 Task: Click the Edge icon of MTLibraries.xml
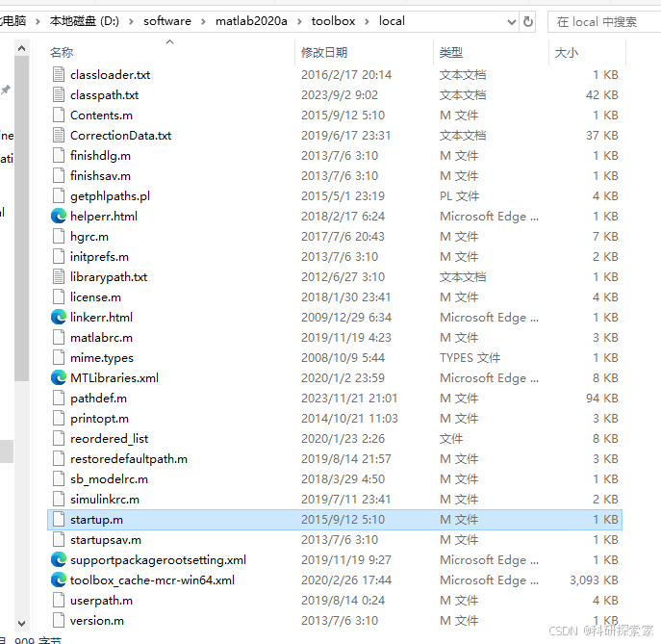[59, 378]
